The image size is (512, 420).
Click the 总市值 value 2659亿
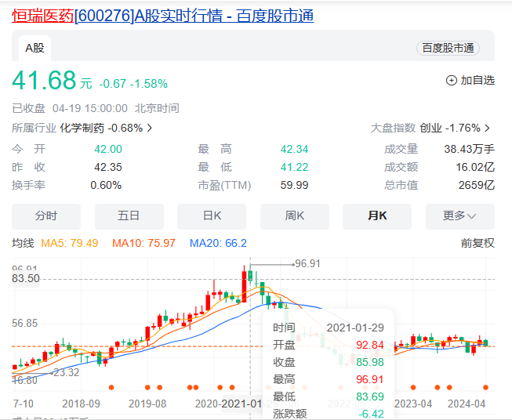tap(477, 186)
